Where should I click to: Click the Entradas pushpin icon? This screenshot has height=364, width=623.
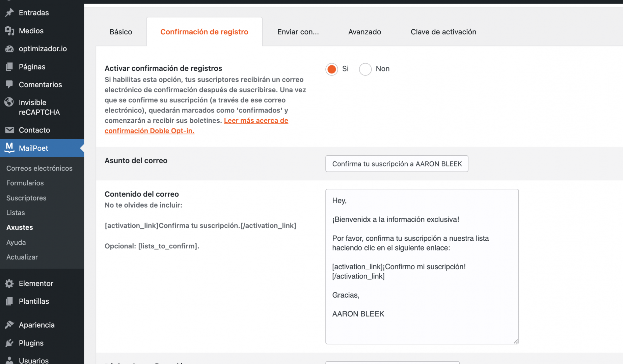[x=9, y=13]
